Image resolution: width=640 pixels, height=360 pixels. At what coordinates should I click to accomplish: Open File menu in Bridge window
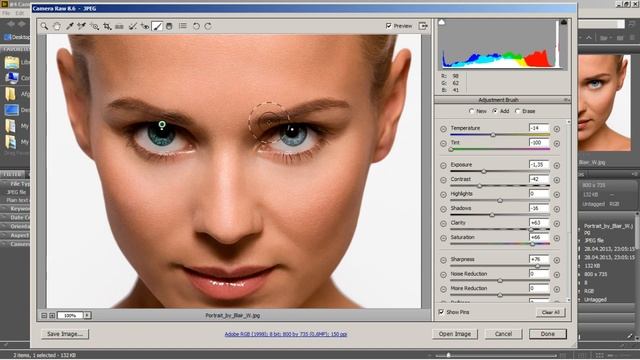6,13
